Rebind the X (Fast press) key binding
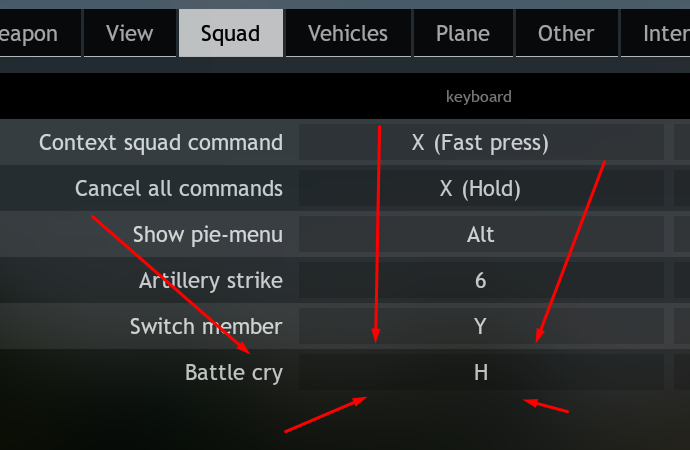Image resolution: width=690 pixels, height=450 pixels. click(480, 143)
